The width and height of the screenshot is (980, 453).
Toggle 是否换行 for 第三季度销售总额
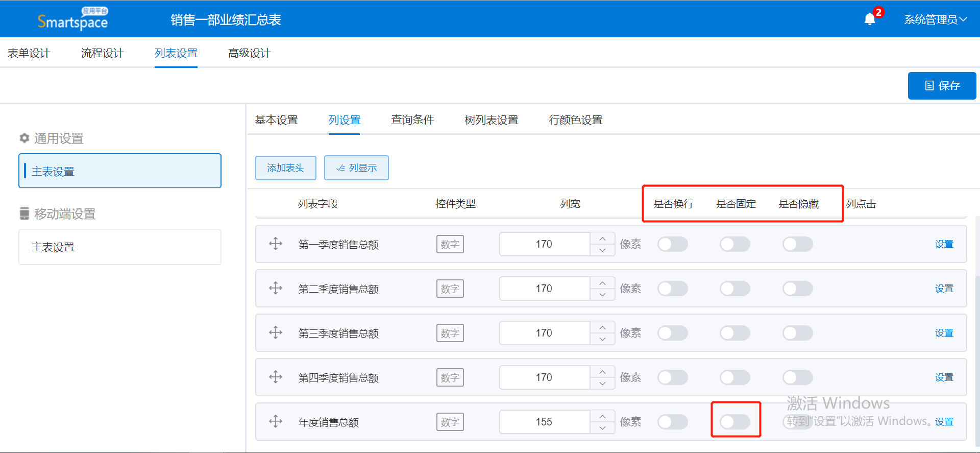point(672,333)
